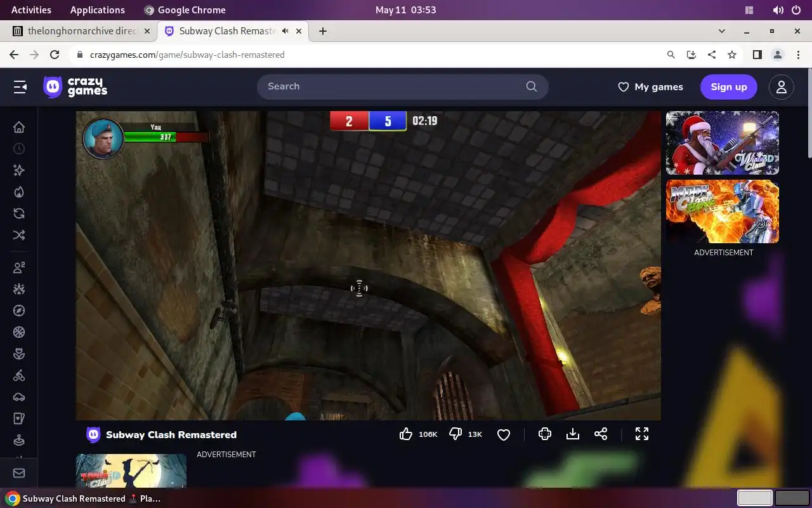This screenshot has height=508, width=812.
Task: Click Subway Clash Remastered taskbar entry
Action: pos(84,498)
